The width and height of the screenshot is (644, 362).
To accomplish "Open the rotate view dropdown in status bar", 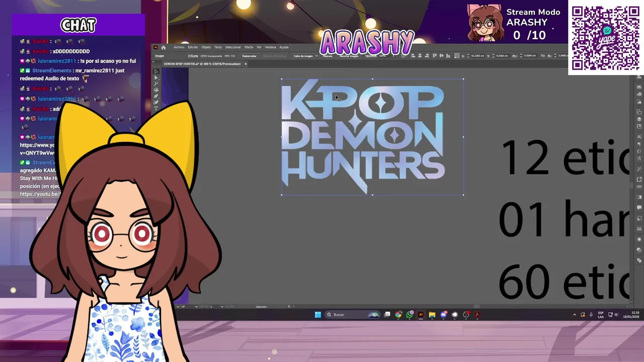I will pyautogui.click(x=196, y=307).
